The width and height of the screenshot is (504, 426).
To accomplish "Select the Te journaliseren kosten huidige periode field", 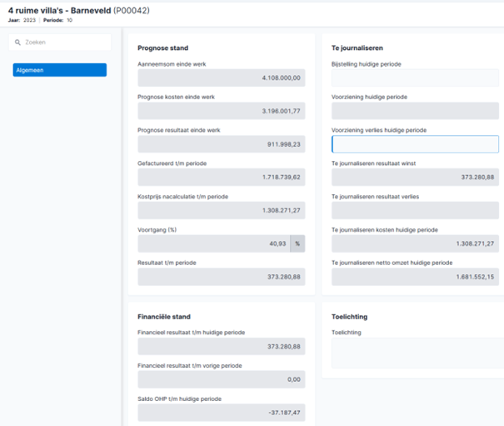I will click(415, 243).
